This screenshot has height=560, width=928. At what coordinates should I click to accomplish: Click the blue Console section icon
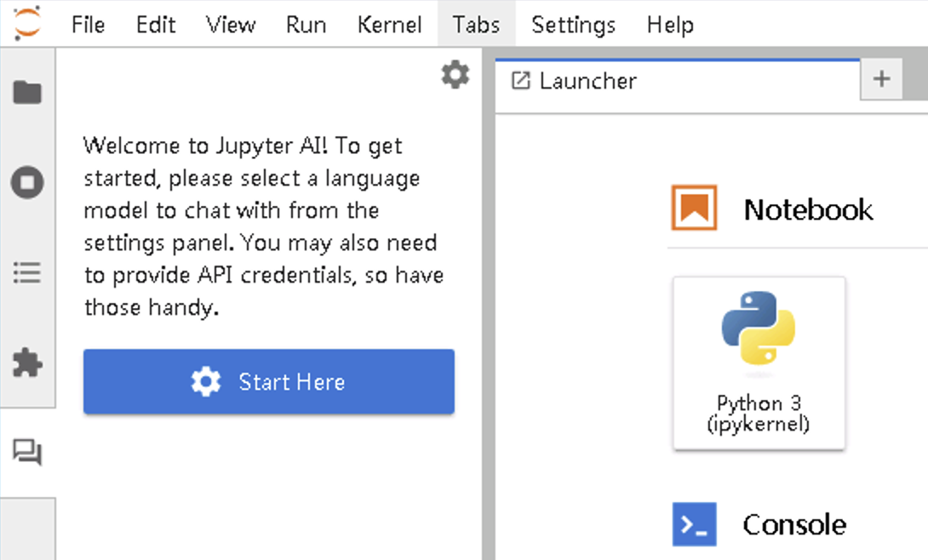pyautogui.click(x=694, y=524)
